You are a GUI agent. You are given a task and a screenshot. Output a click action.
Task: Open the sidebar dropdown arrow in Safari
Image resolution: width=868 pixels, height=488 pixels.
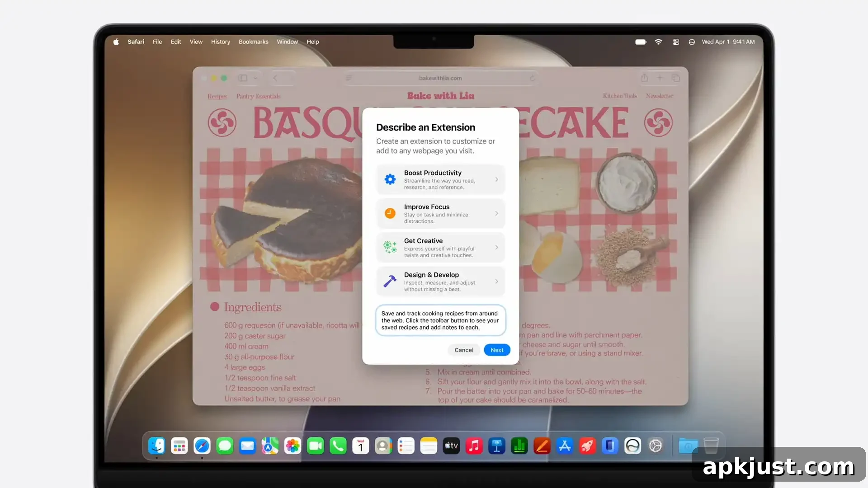click(255, 78)
